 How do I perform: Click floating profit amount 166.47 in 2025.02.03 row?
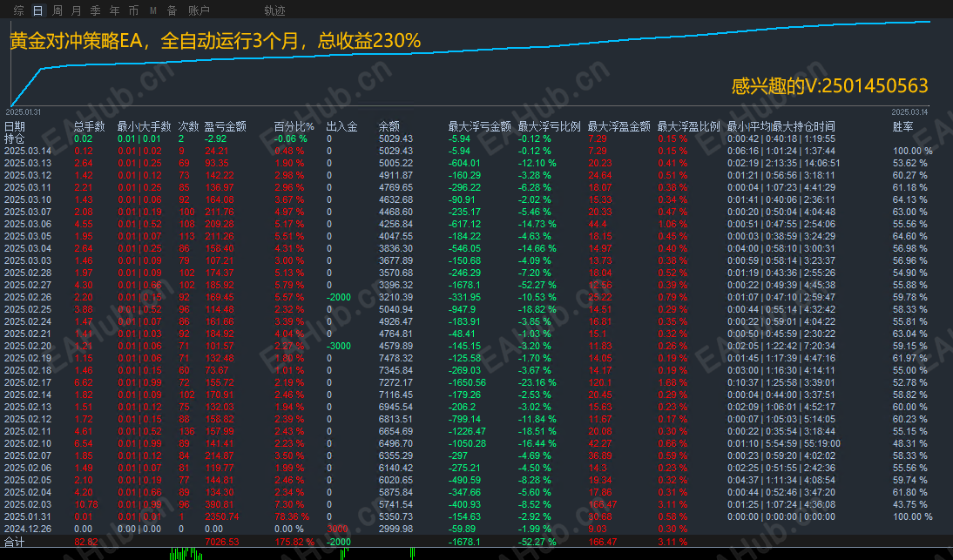point(602,504)
